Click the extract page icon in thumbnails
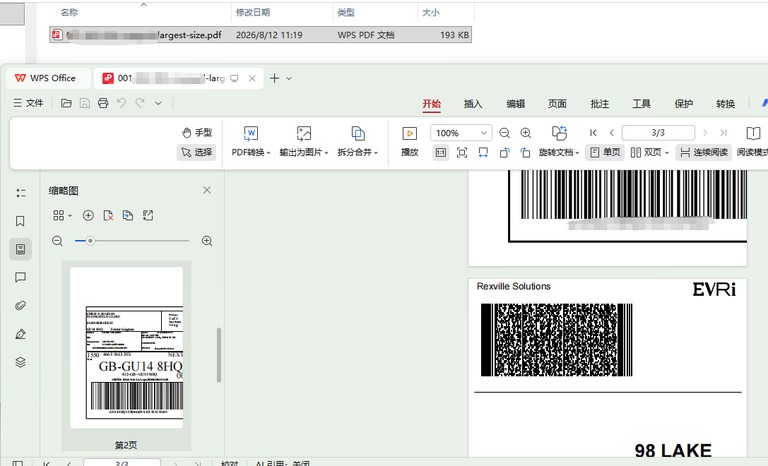768x466 pixels. [128, 215]
